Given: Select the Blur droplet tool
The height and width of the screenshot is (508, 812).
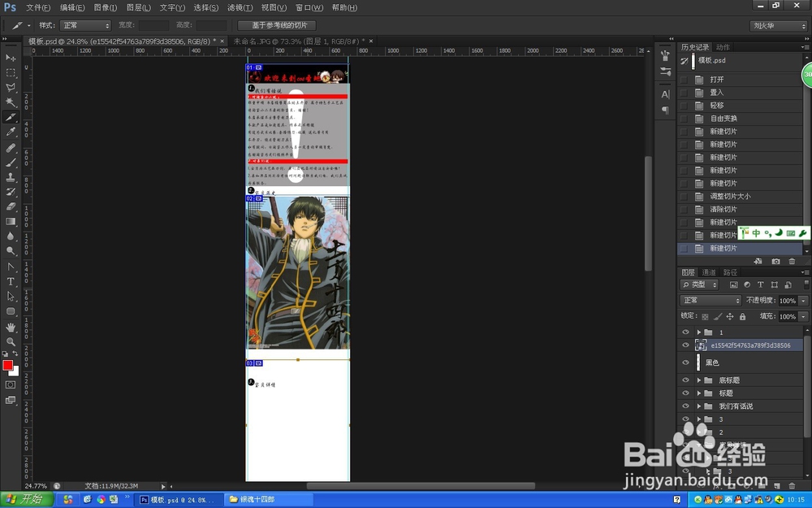Looking at the screenshot, I should 11,236.
